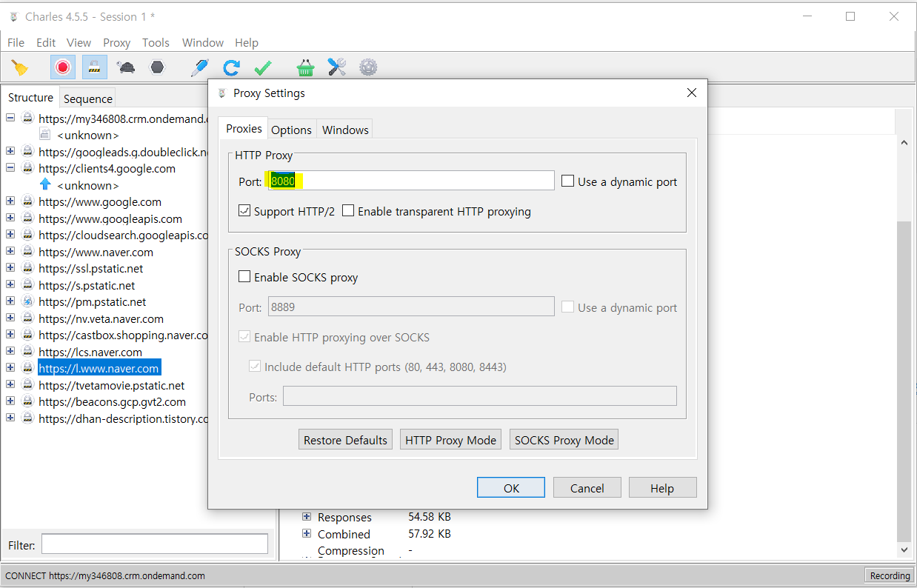Switch to the Options tab
This screenshot has width=917, height=588.
[291, 130]
